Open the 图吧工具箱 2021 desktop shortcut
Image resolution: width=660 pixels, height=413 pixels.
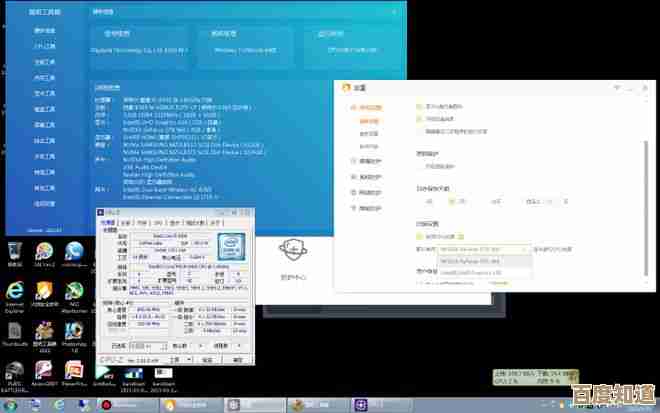pyautogui.click(x=44, y=336)
